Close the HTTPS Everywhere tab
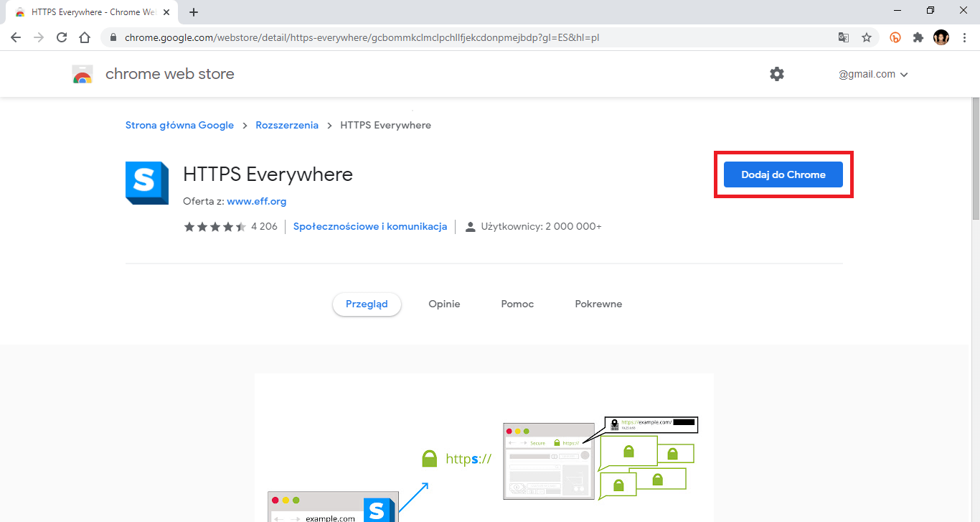The image size is (980, 522). click(166, 12)
